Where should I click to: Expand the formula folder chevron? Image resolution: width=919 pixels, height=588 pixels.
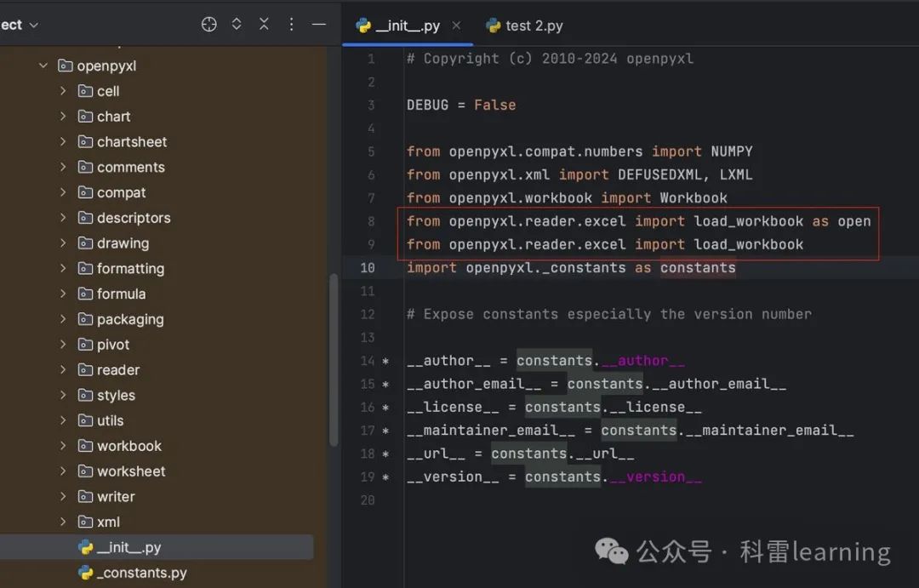pyautogui.click(x=63, y=293)
